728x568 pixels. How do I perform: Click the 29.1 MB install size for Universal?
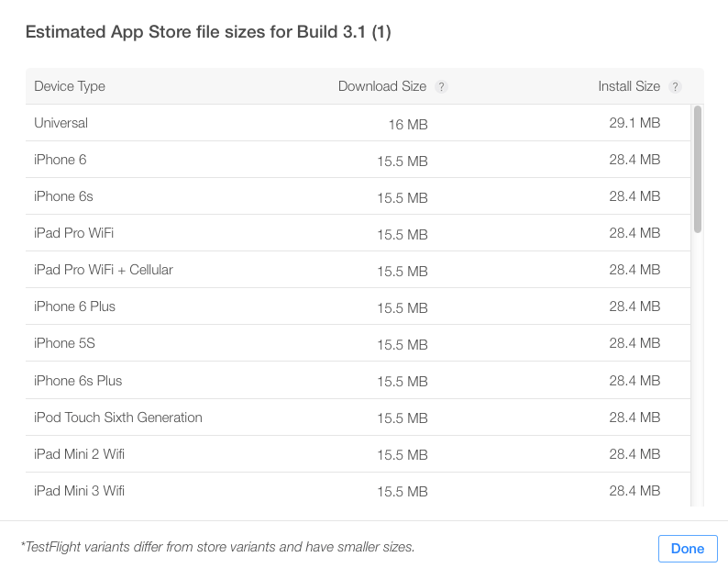[634, 123]
